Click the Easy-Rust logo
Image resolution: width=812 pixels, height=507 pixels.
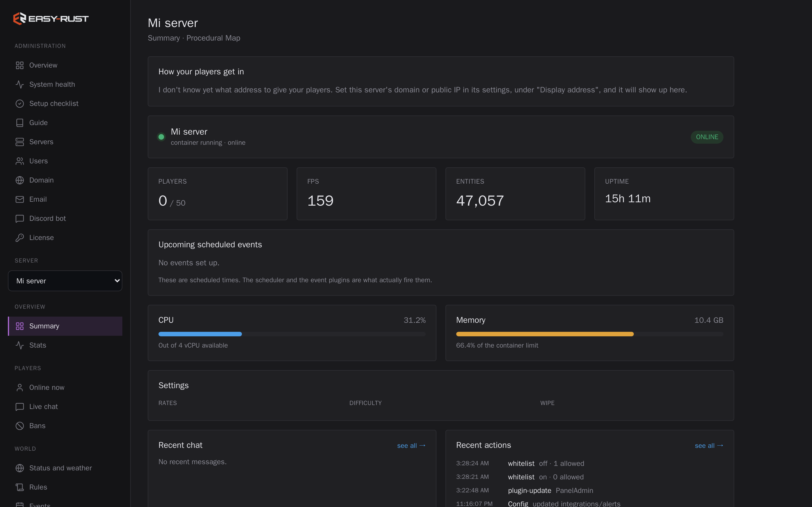click(x=51, y=18)
